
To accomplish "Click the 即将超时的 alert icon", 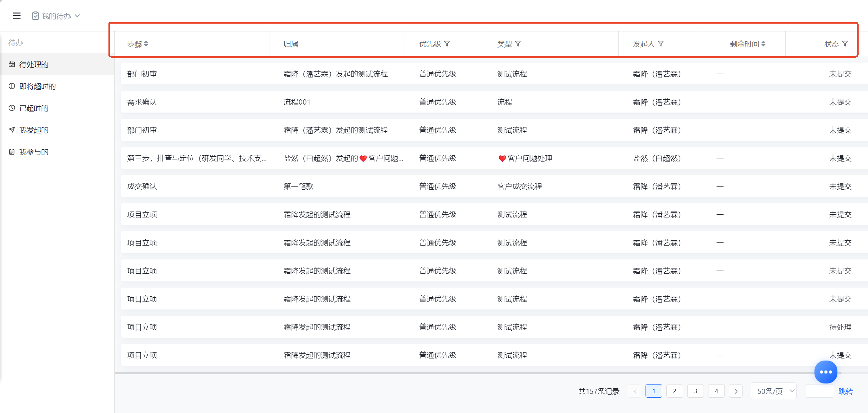I will pos(12,86).
